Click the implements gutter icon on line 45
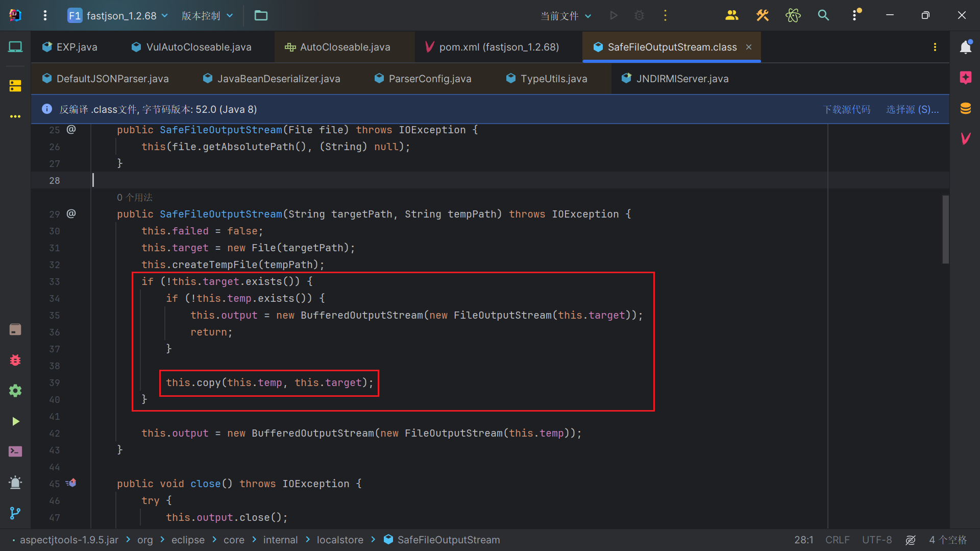The image size is (980, 551). point(71,483)
